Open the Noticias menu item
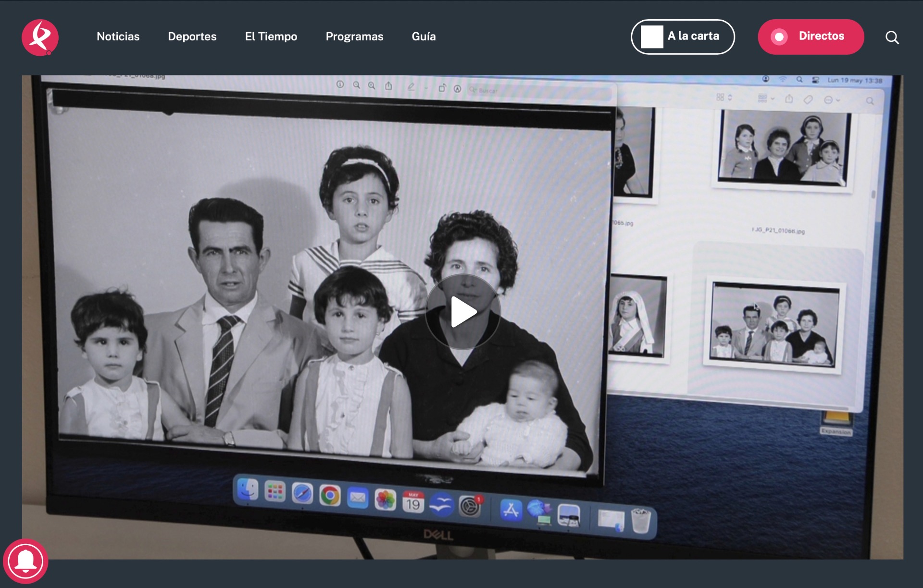The width and height of the screenshot is (923, 588). [118, 37]
